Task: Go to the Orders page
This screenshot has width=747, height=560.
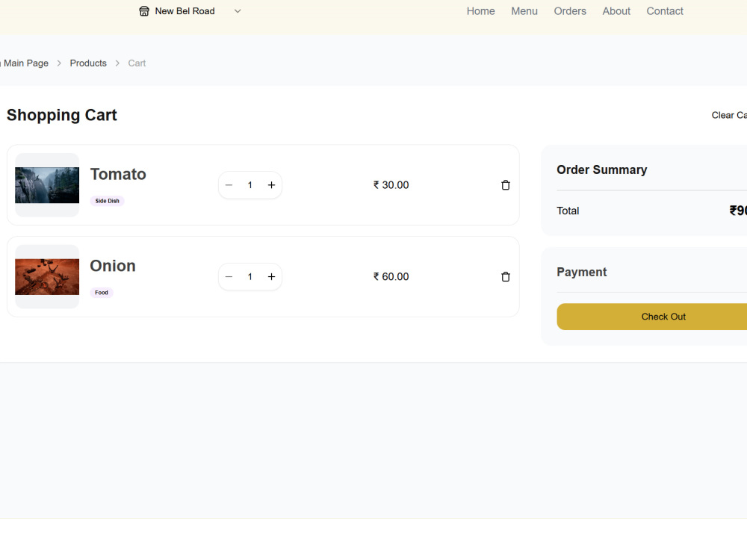Action: tap(570, 11)
